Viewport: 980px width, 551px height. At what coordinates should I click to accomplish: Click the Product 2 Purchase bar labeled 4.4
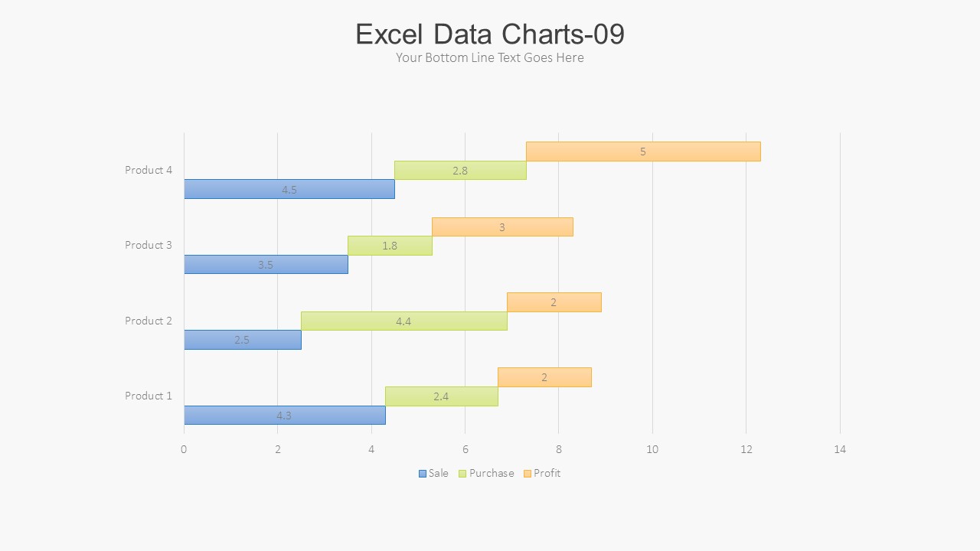403,321
